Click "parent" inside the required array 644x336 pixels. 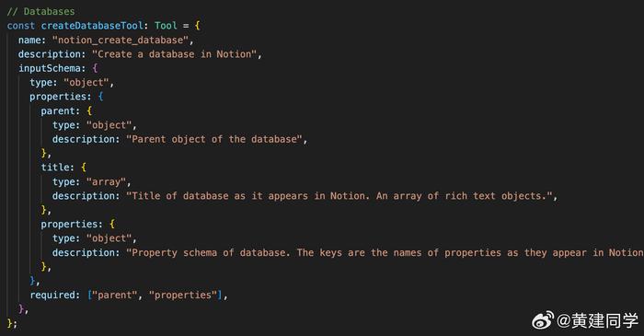[x=114, y=295]
